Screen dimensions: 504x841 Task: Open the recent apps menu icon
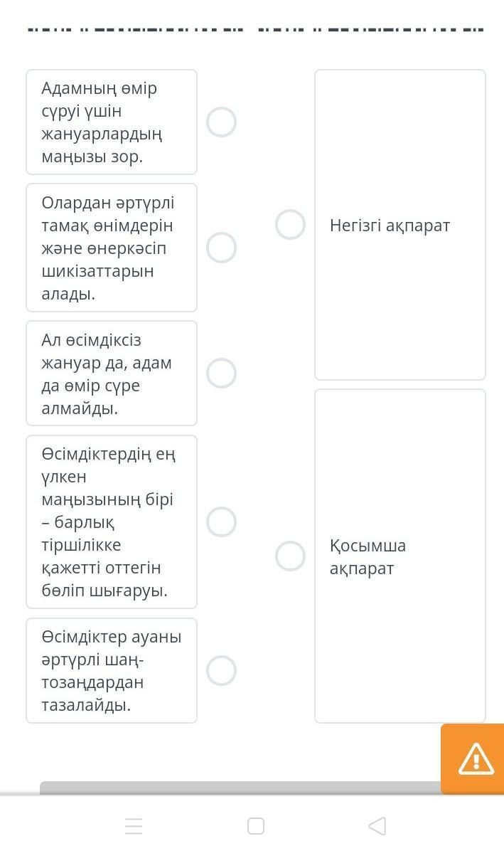134,825
